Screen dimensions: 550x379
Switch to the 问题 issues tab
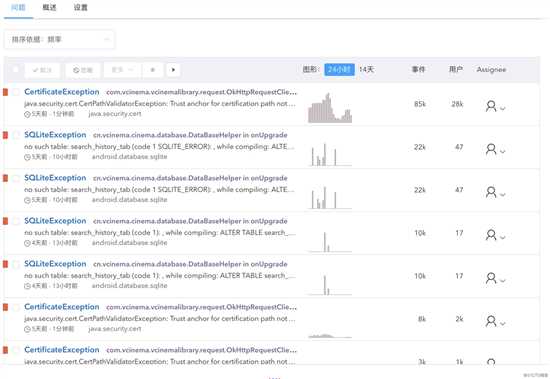pos(18,7)
